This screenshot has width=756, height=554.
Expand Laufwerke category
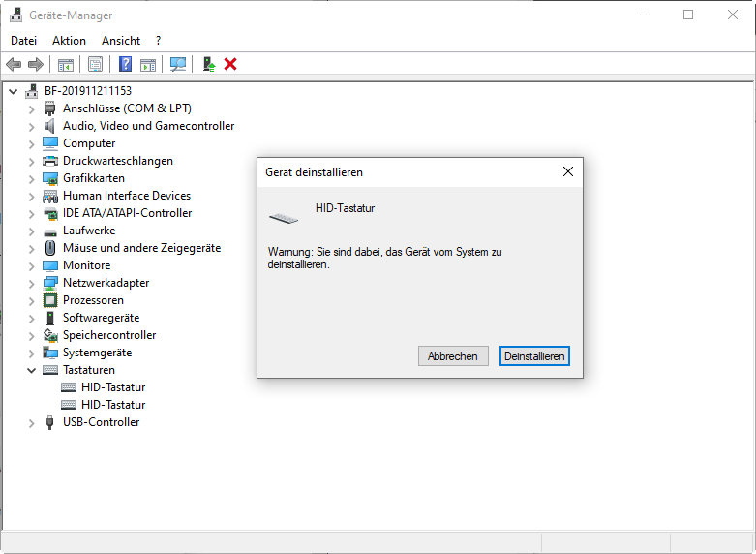coord(31,231)
